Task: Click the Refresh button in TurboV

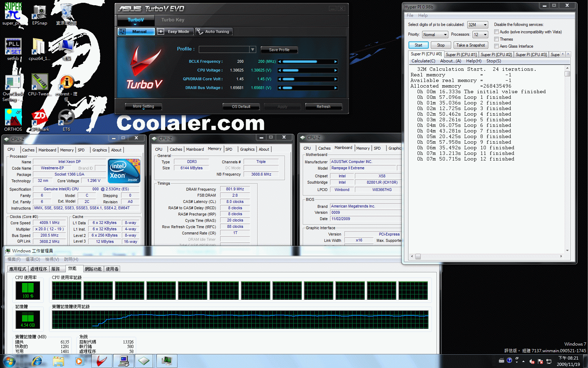Action: (323, 107)
